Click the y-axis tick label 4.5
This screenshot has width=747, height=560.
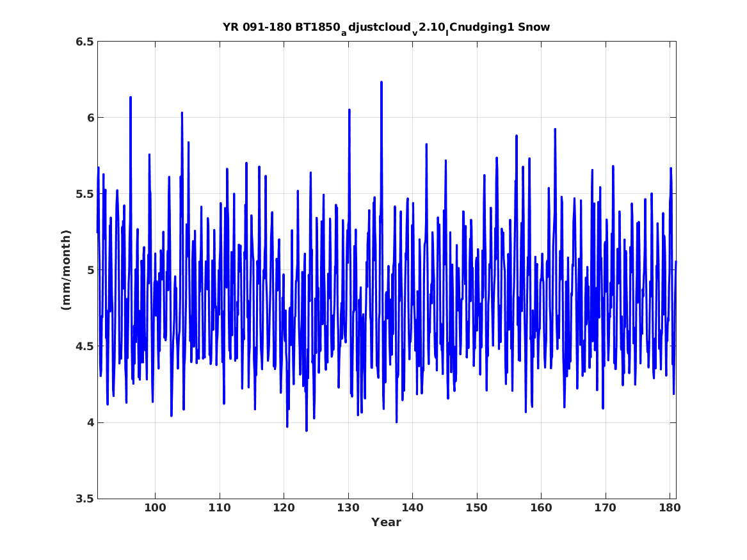pyautogui.click(x=84, y=346)
